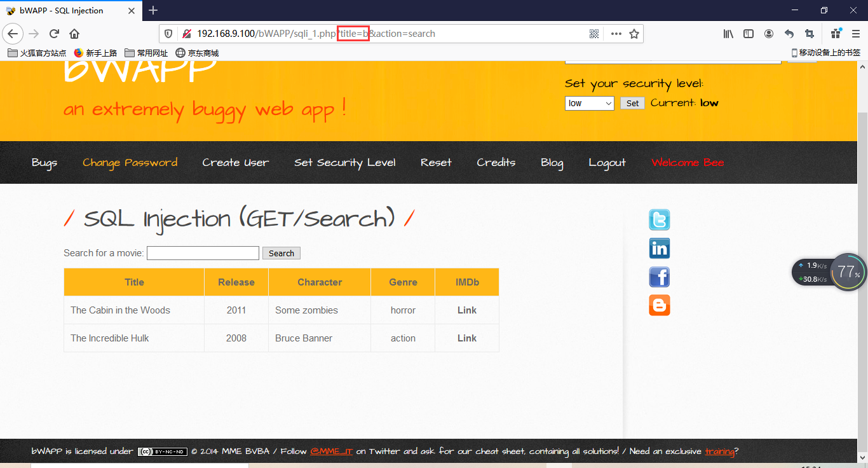Open the Firefox account icon
The image size is (868, 468).
[x=768, y=34]
